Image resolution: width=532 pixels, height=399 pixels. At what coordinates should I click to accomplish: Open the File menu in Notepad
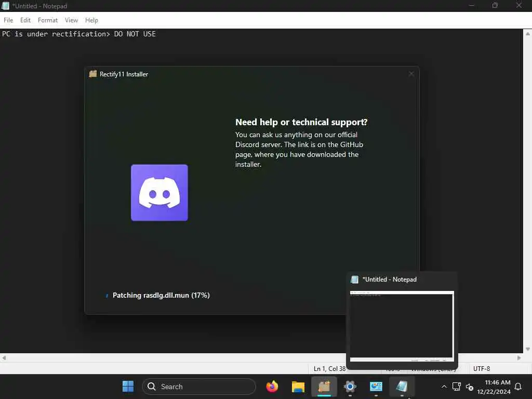tap(8, 20)
